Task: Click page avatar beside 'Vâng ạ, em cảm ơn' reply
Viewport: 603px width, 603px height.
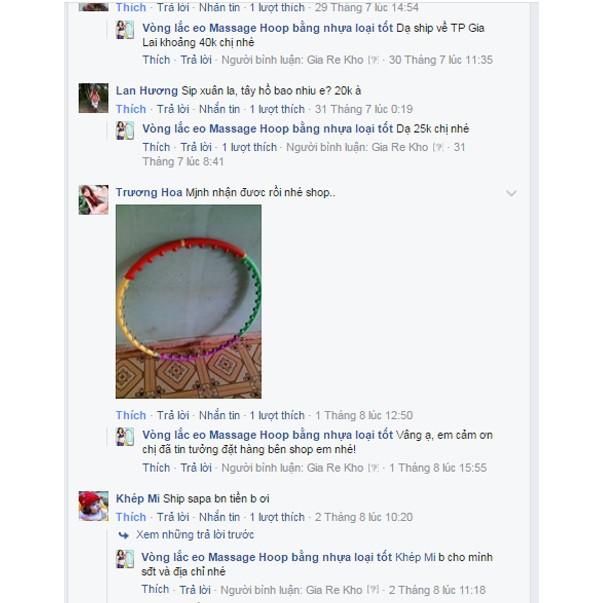Action: 125,437
